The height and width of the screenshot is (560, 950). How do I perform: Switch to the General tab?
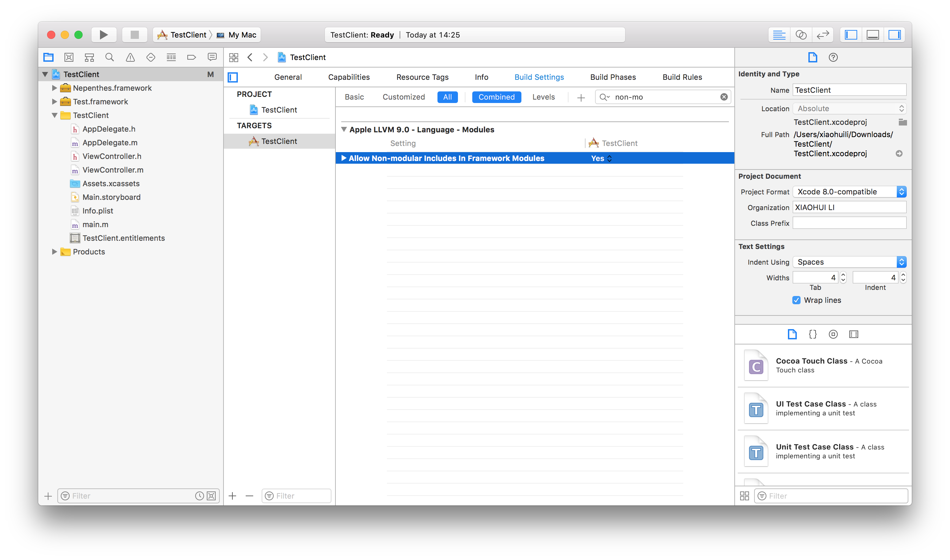click(288, 77)
